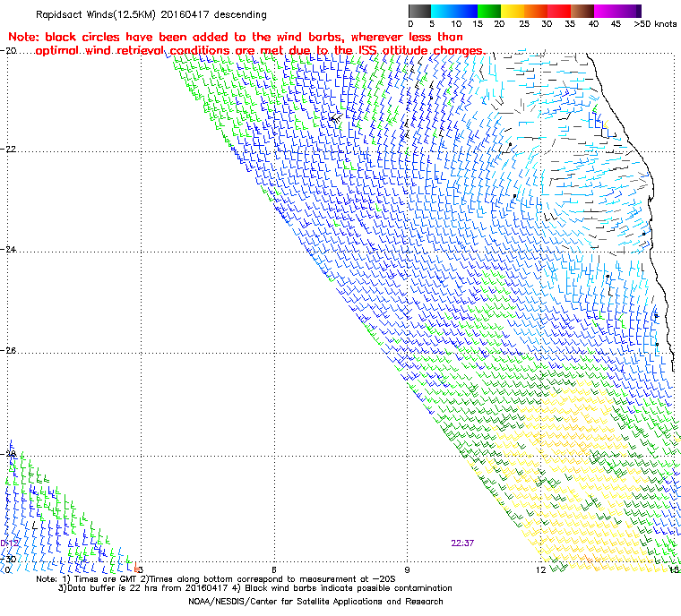Click the legend label '45'
The height and width of the screenshot is (616, 681).
(616, 24)
